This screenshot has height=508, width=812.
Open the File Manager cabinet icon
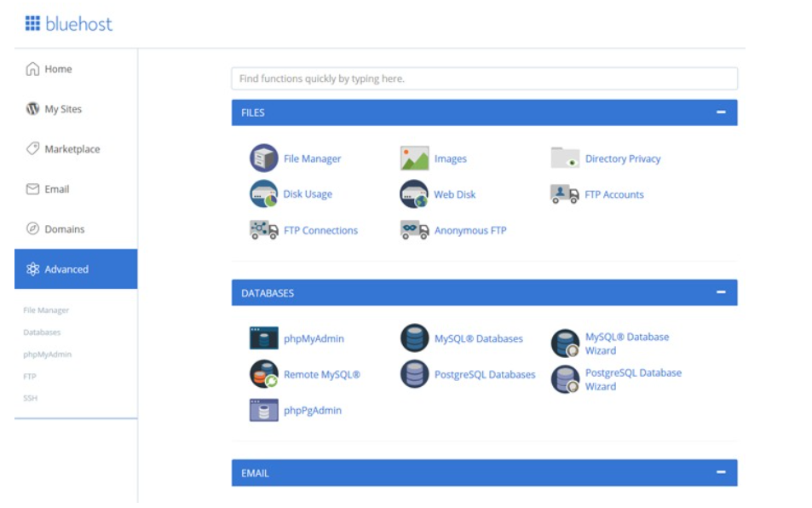[x=263, y=158]
